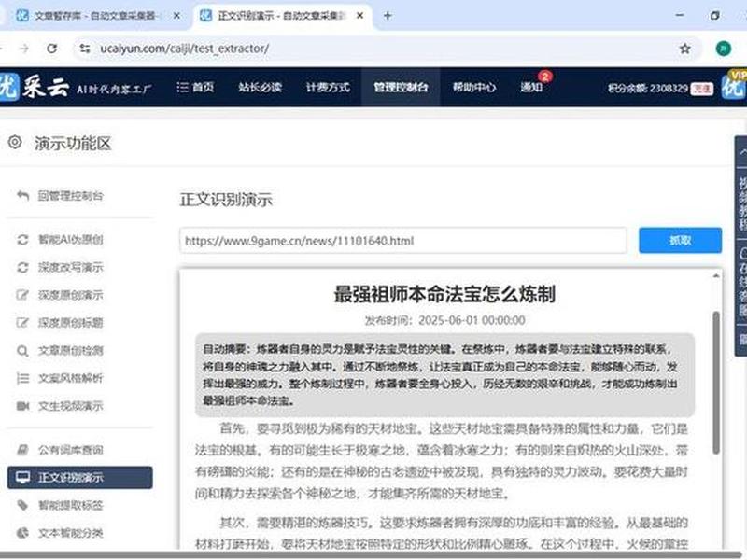Viewport: 747px width, 560px height.
Task: Click pie chart icon beside 文本智能分类
Action: (22, 532)
